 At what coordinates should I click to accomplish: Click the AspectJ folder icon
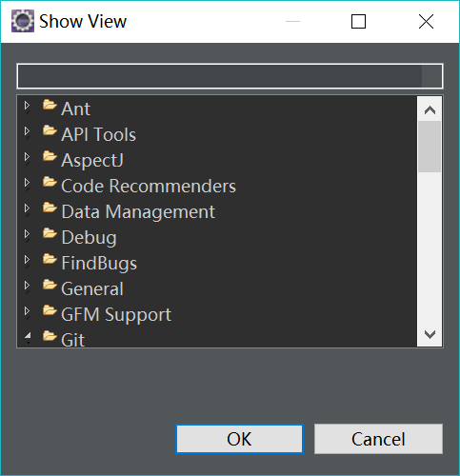(x=50, y=156)
